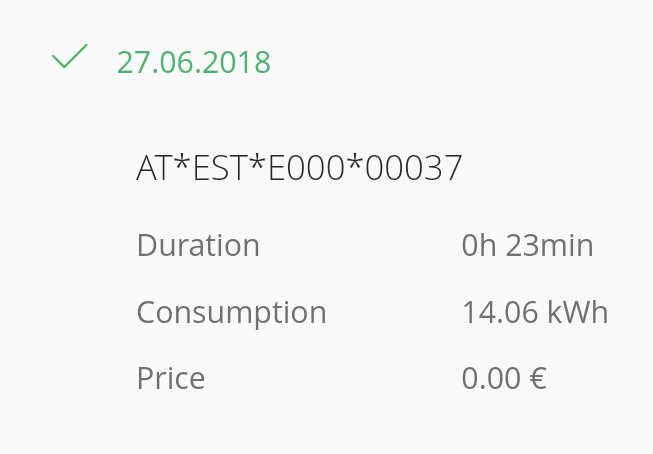
Task: Click the kWh reading in Consumption row
Action: click(x=534, y=313)
